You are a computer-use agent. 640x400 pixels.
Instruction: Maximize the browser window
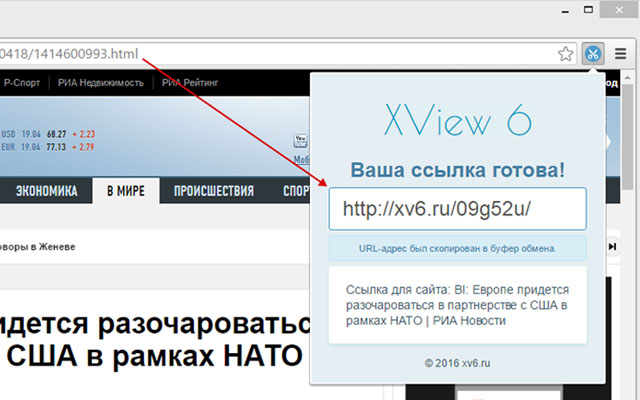coord(588,10)
